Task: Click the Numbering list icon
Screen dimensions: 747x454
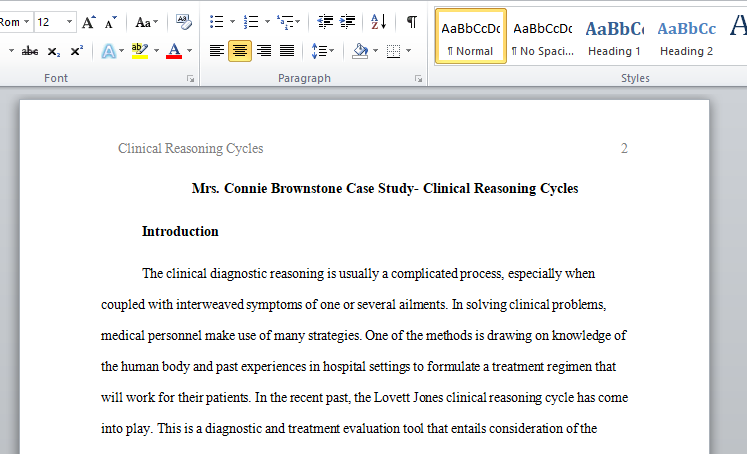Action: tap(251, 22)
